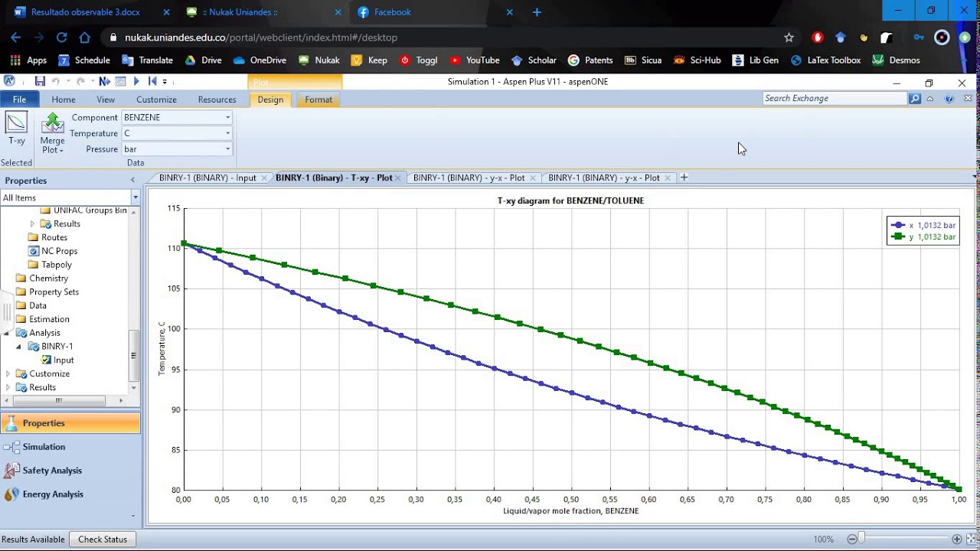
Task: Click the Next (N→) toolbar icon
Action: 104,81
